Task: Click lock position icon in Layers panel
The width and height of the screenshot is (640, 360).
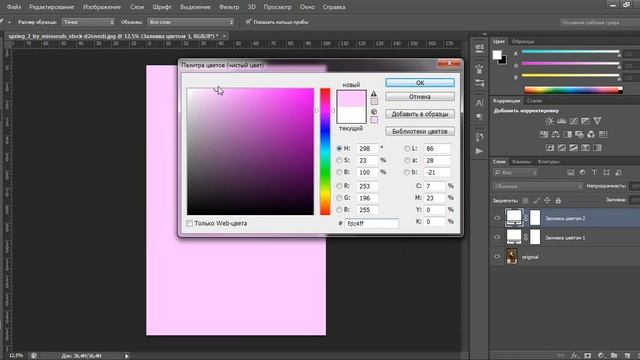Action: [x=547, y=200]
